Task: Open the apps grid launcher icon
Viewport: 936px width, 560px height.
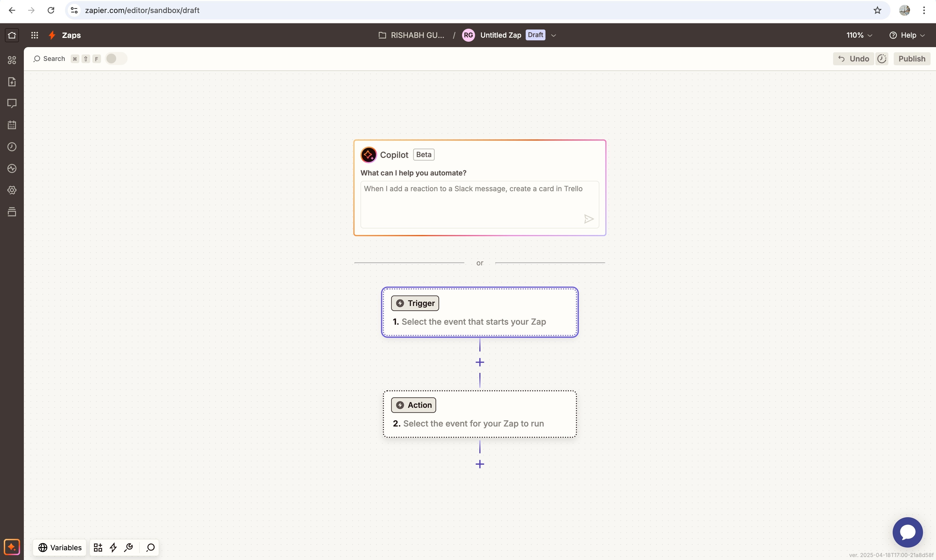Action: click(34, 35)
